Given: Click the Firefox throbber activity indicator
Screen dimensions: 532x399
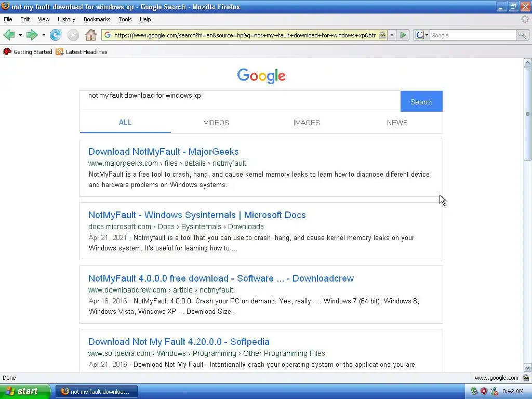Looking at the screenshot, I should tap(525, 19).
